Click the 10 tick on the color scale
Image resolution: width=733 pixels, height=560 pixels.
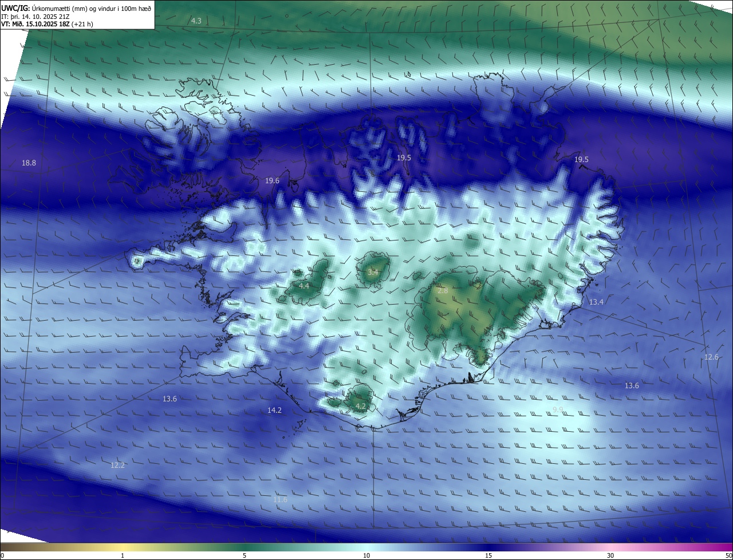pyautogui.click(x=366, y=555)
